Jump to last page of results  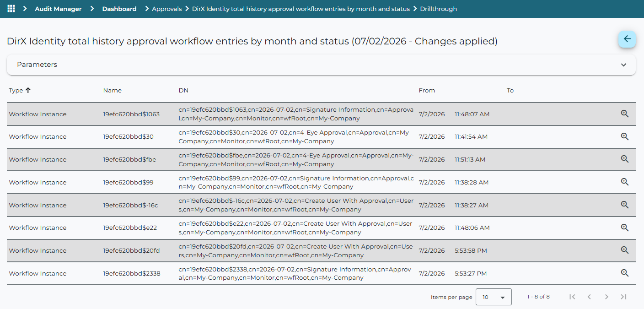[x=623, y=297]
